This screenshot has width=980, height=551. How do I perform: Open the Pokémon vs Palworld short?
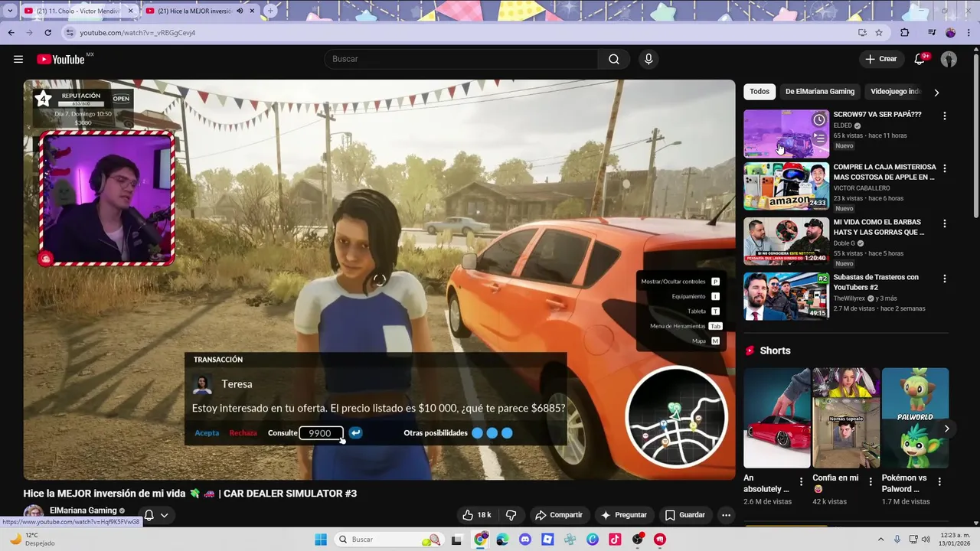tap(915, 418)
